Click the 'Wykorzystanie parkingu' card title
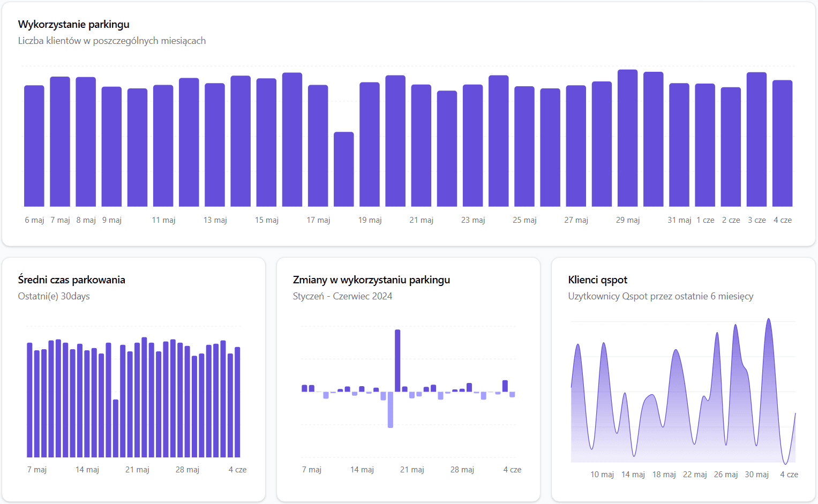The height and width of the screenshot is (504, 818). pos(74,25)
